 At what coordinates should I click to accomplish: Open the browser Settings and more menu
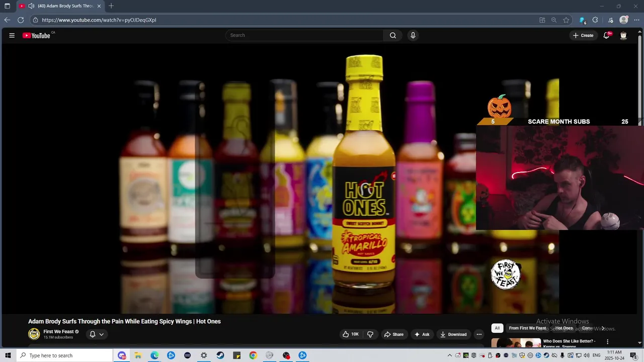click(636, 20)
